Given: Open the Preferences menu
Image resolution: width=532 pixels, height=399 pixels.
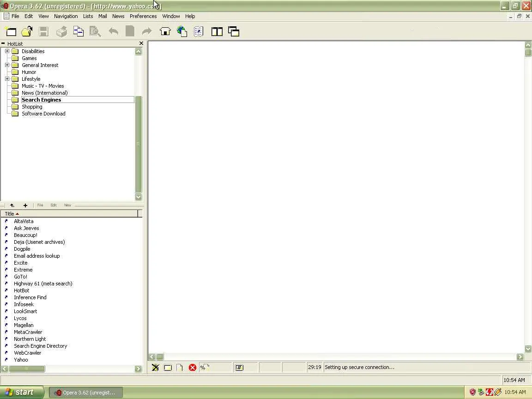Looking at the screenshot, I should point(143,16).
